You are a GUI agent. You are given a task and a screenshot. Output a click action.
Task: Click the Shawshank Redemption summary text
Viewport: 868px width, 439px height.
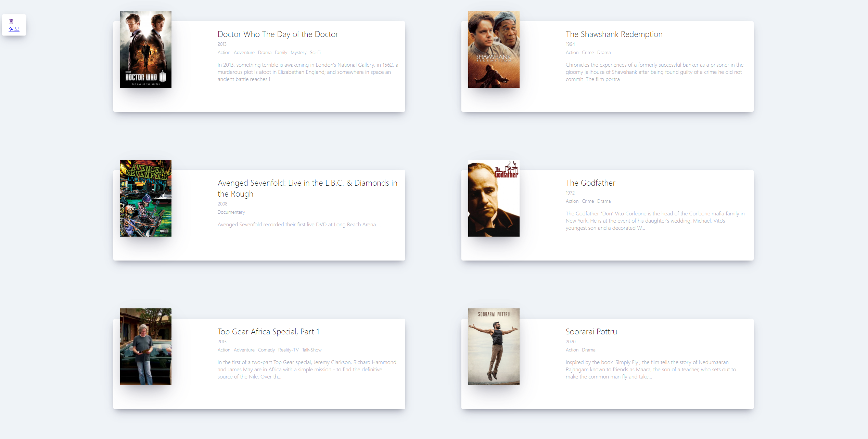654,72
